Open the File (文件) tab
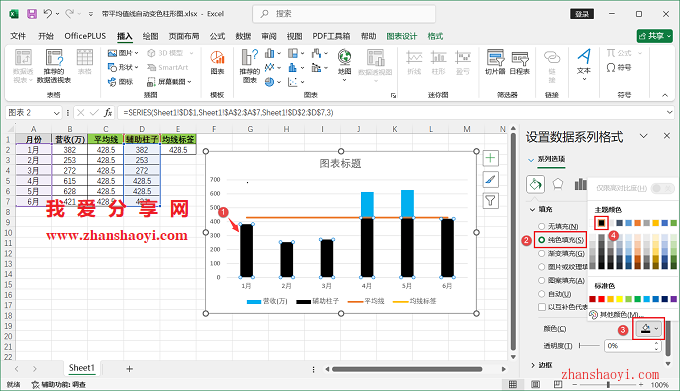Viewport: 680px width, 391px height. [18, 36]
